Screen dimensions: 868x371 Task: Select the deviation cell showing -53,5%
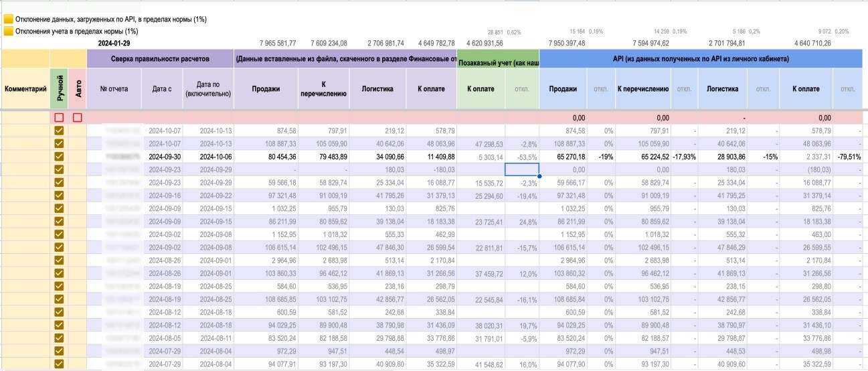pos(522,157)
